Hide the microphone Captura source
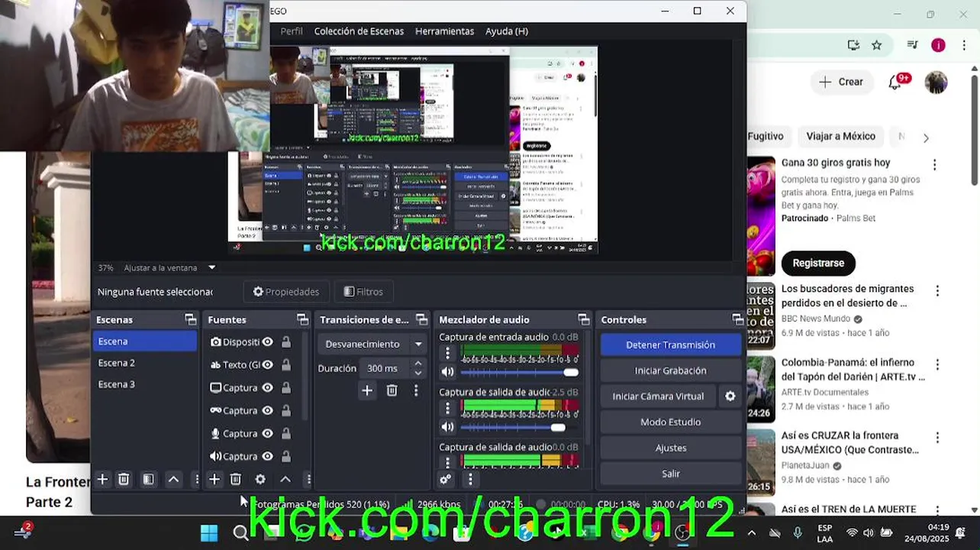This screenshot has height=550, width=980. 268,434
